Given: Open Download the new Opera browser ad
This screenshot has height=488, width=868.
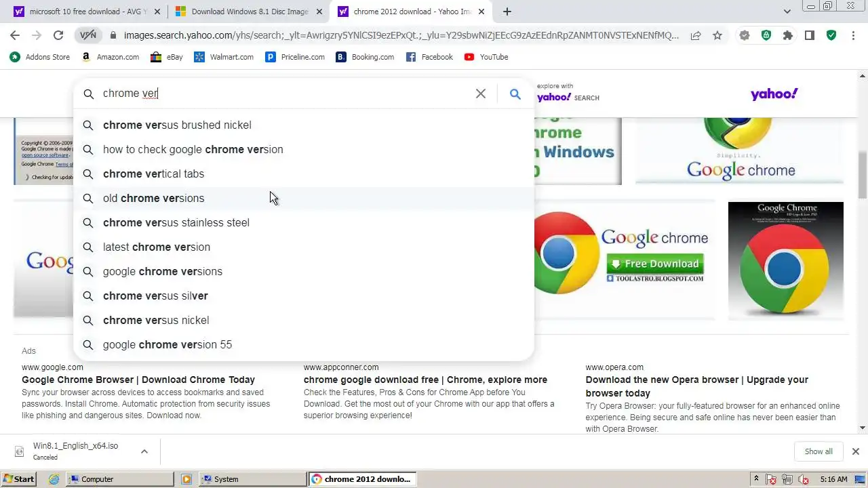Looking at the screenshot, I should tap(697, 386).
